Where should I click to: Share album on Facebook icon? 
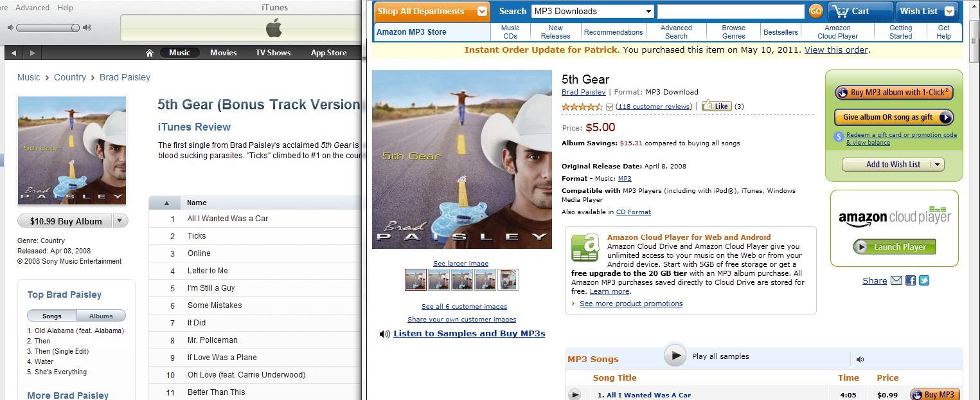pos(911,280)
